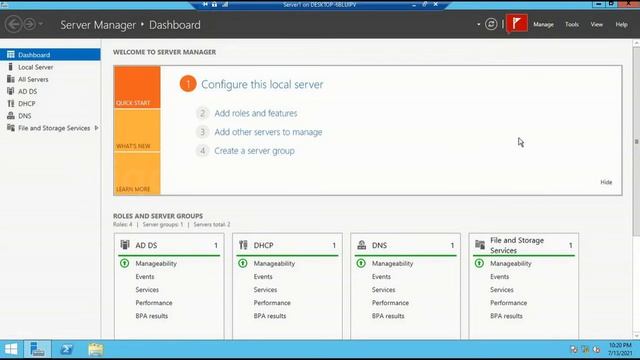Open Events in the DNS tile
The image size is (640, 360).
click(381, 277)
